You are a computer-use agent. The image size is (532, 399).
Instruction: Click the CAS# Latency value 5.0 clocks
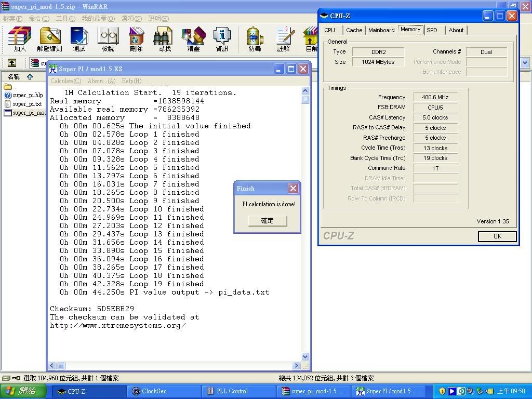(435, 118)
